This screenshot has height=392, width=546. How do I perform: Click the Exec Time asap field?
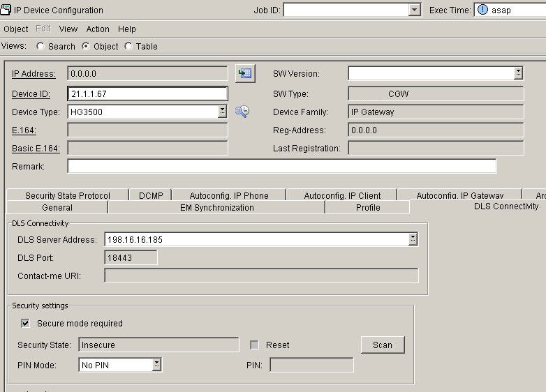510,10
